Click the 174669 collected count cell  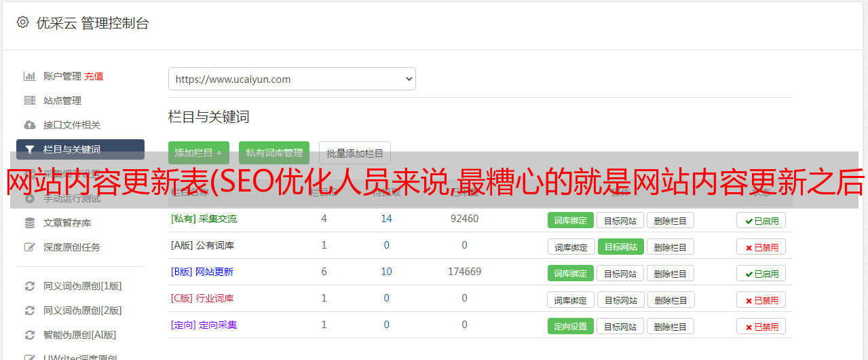tap(464, 272)
